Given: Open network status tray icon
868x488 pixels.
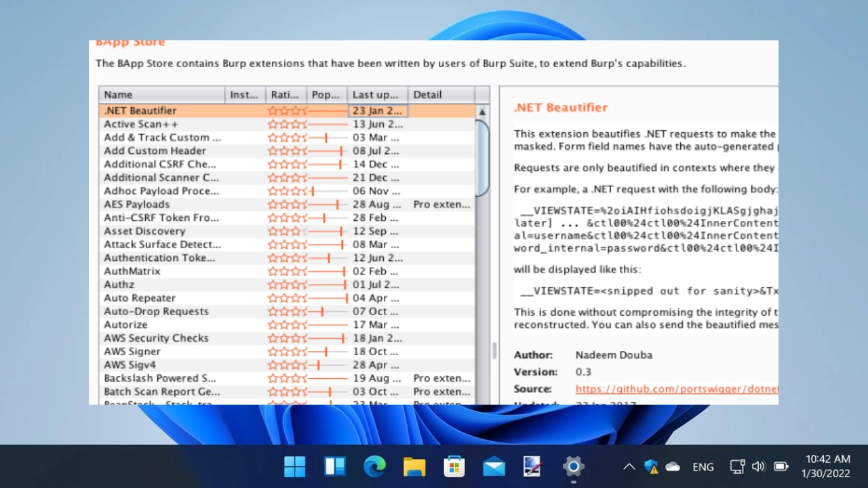Looking at the screenshot, I should pos(737,466).
